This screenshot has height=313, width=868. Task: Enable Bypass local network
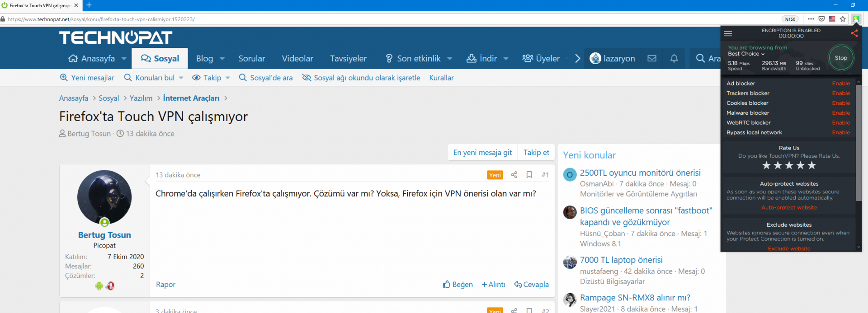(841, 133)
